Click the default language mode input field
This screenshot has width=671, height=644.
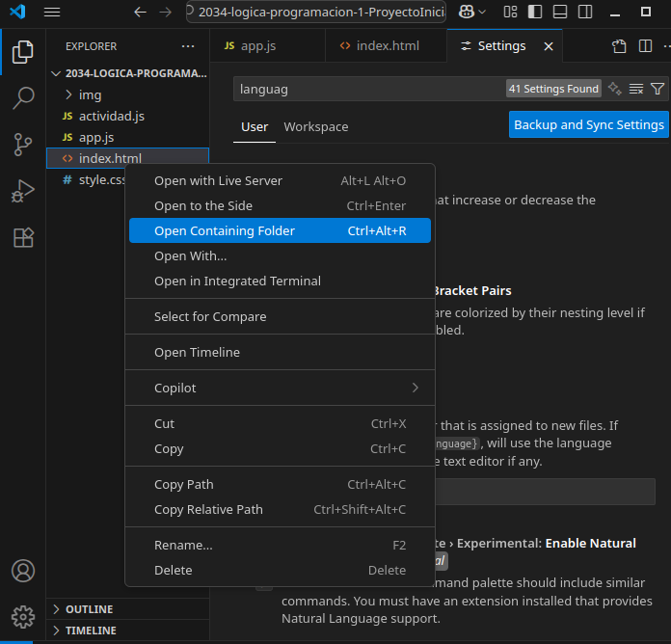(x=546, y=492)
